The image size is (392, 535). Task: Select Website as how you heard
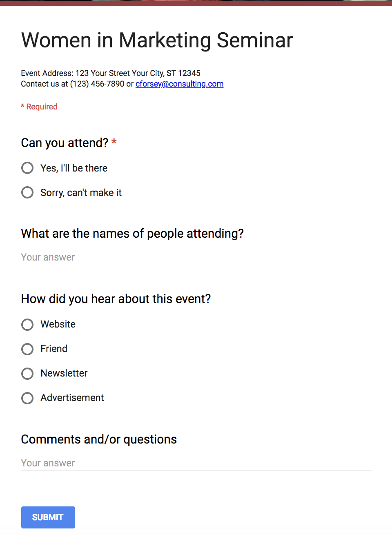click(27, 325)
